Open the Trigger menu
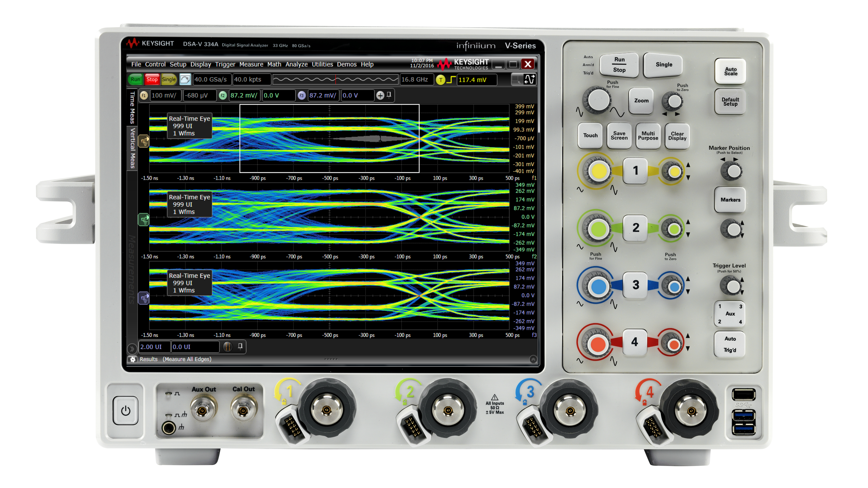This screenshot has height=488, width=868. coord(225,64)
